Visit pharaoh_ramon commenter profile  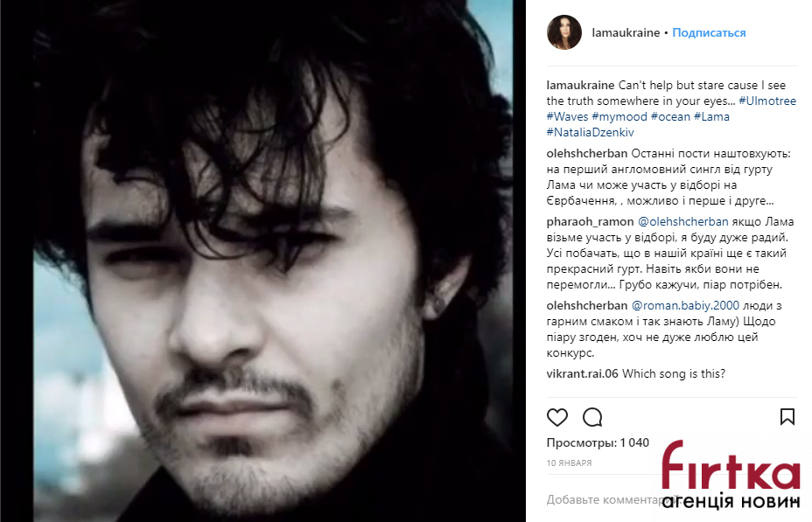click(x=590, y=221)
